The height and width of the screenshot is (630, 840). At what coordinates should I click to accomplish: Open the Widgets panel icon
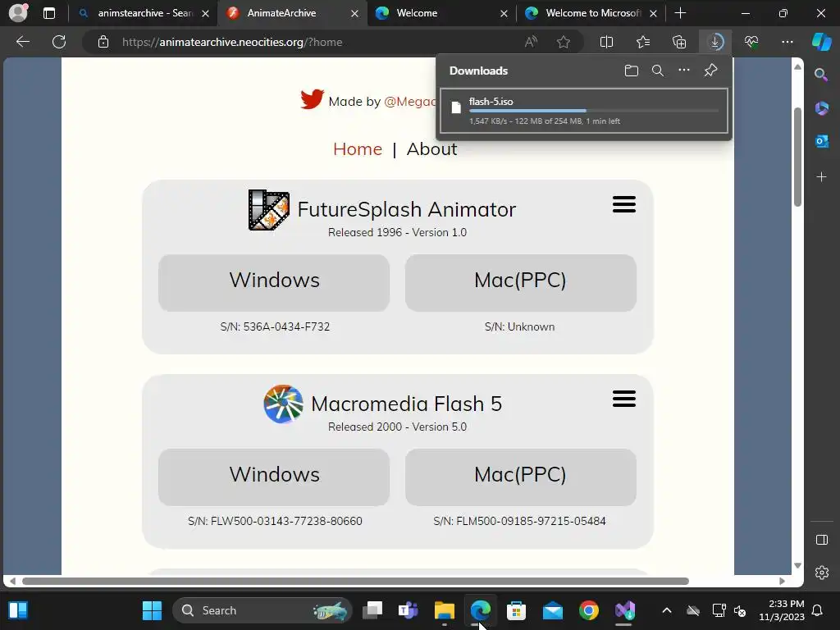[18, 610]
